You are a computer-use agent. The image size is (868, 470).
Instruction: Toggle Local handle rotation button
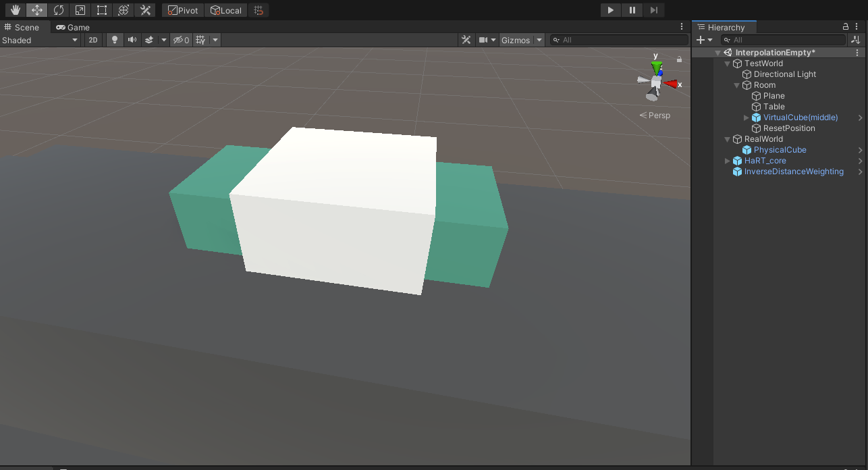point(226,10)
